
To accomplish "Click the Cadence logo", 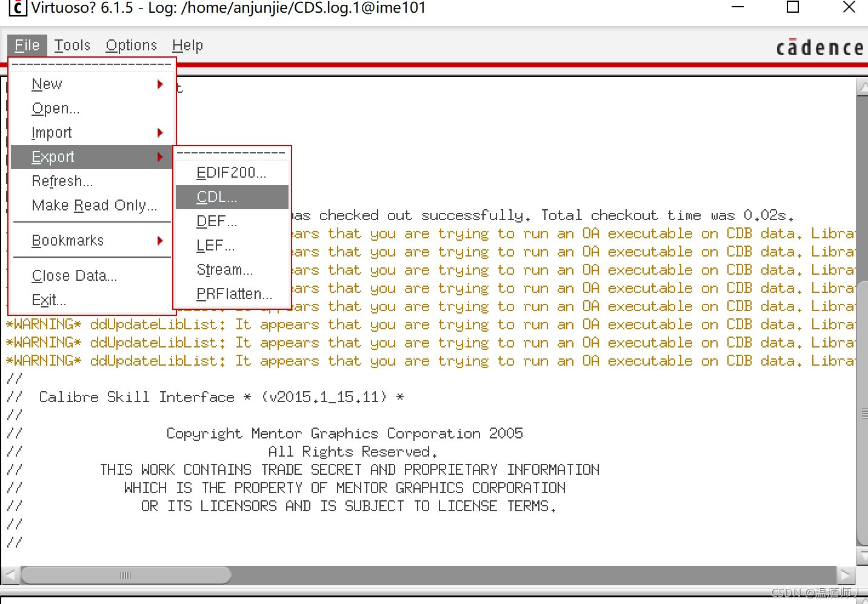I will point(820,47).
